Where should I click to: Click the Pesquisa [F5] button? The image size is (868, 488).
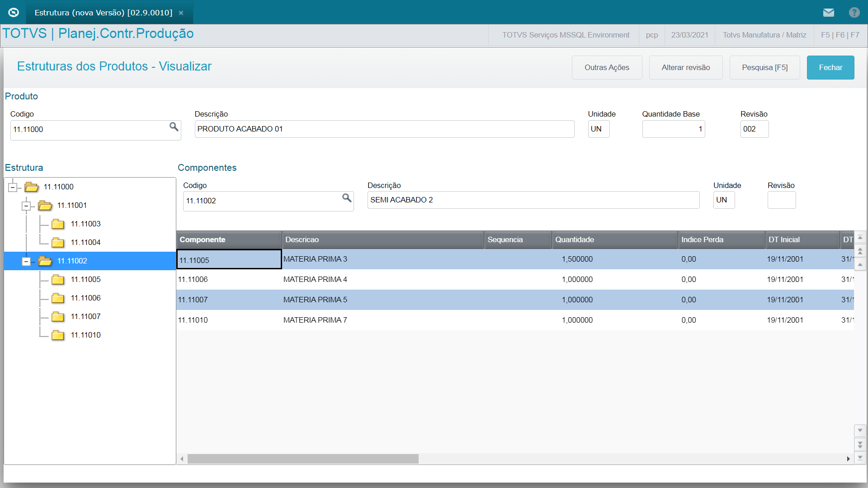764,68
